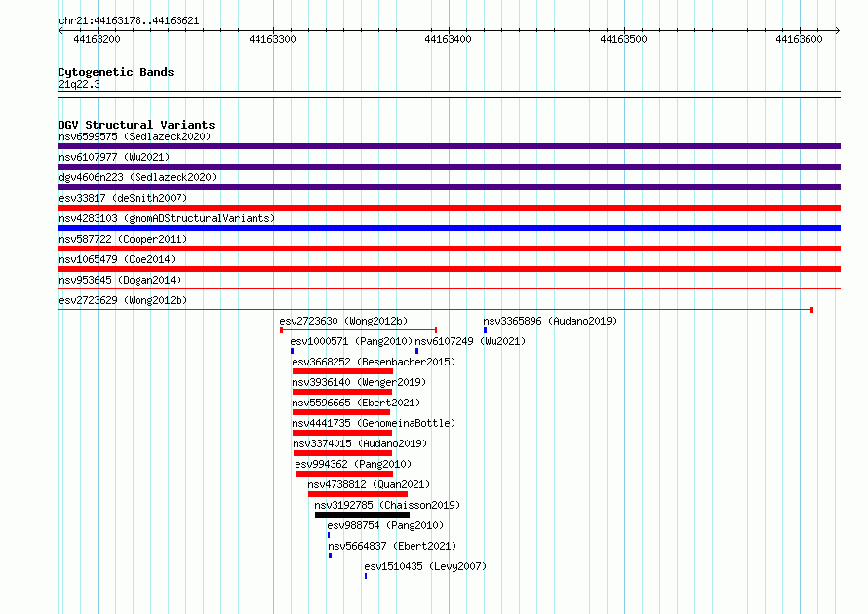The height and width of the screenshot is (614, 868).
Task: Click the blue nsv5664837 (Ebert2021) marker
Action: click(x=330, y=556)
